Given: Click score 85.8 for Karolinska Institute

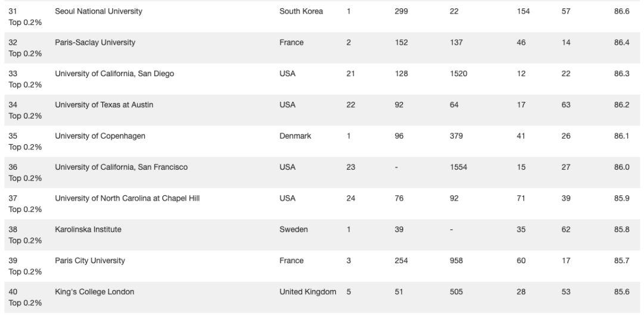Looking at the screenshot, I should [x=622, y=230].
